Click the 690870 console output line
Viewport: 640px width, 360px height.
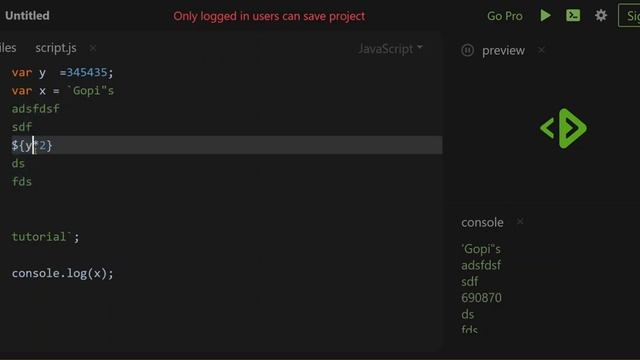point(481,298)
